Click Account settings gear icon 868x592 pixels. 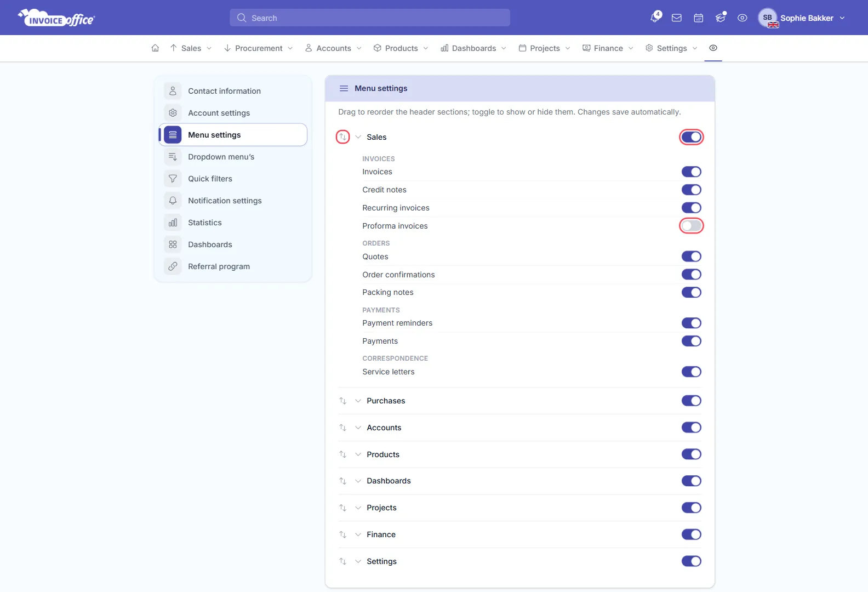173,113
